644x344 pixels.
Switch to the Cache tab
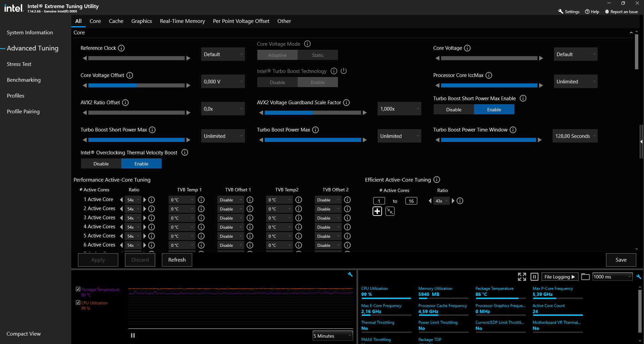[116, 21]
